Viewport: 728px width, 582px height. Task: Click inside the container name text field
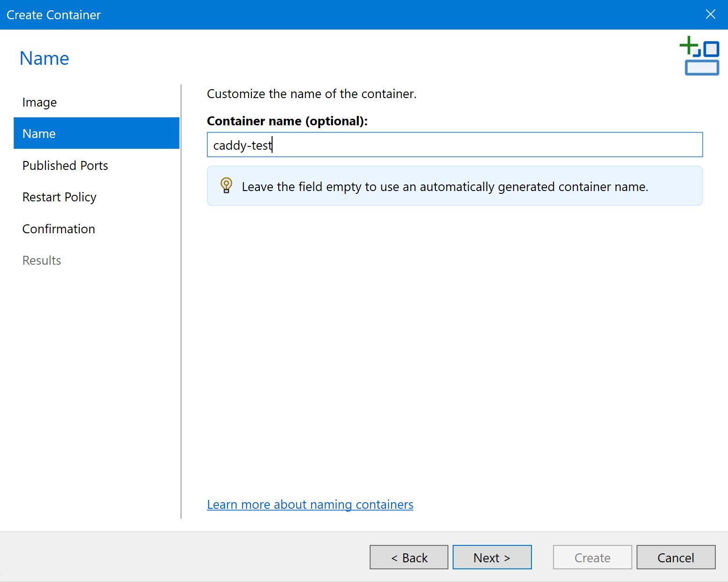[454, 145]
